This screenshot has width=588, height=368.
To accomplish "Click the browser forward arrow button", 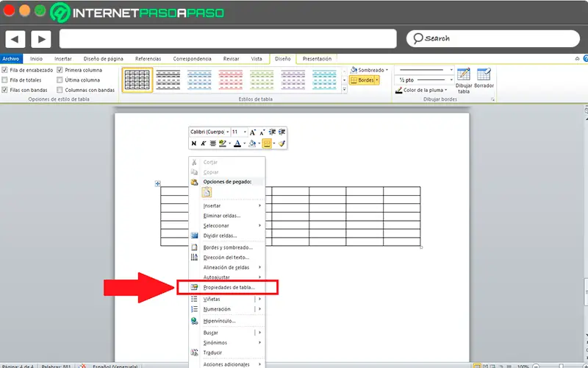I will (41, 39).
